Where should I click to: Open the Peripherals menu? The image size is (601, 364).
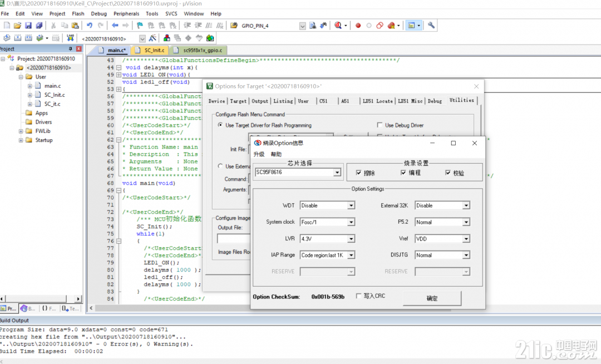[x=126, y=14]
